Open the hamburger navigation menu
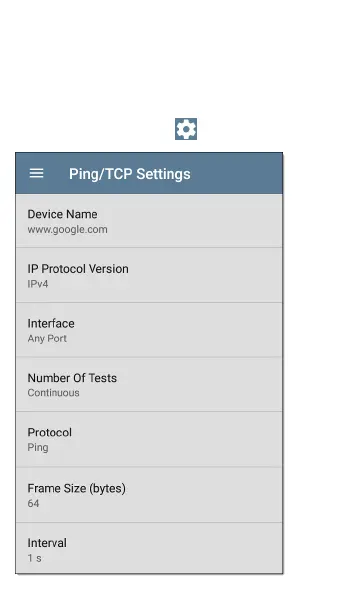Image resolution: width=360 pixels, height=612 pixels. click(36, 173)
